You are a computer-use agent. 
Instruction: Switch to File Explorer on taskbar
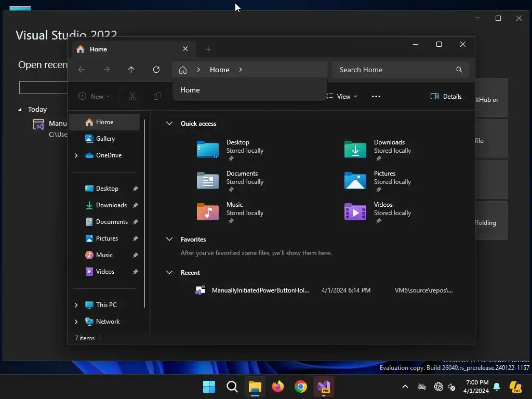255,387
